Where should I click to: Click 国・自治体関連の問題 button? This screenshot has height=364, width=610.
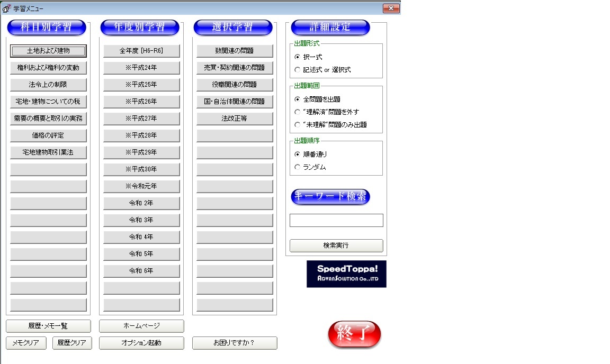coord(235,102)
